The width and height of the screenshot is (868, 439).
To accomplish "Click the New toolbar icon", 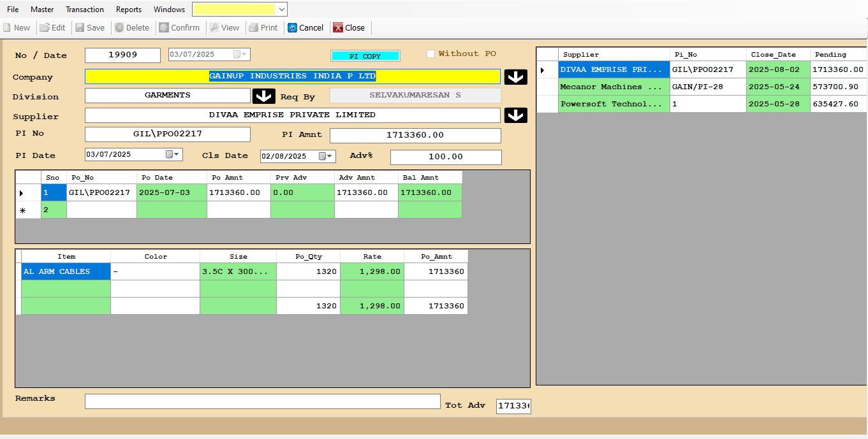I will point(7,28).
